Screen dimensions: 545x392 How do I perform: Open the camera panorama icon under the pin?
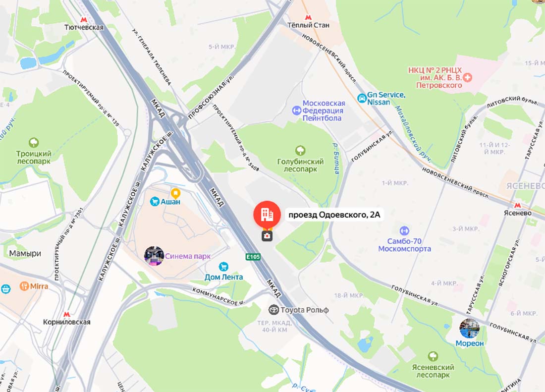[x=267, y=236]
